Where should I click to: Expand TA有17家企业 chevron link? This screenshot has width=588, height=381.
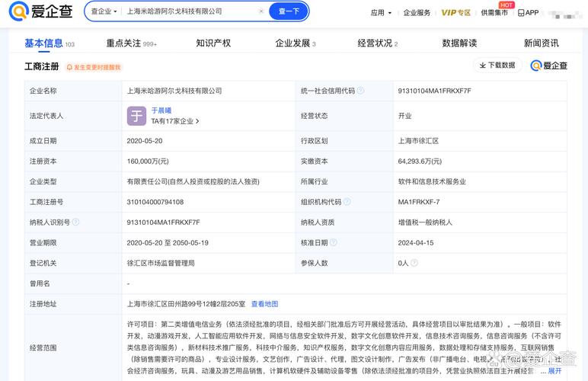[175, 121]
